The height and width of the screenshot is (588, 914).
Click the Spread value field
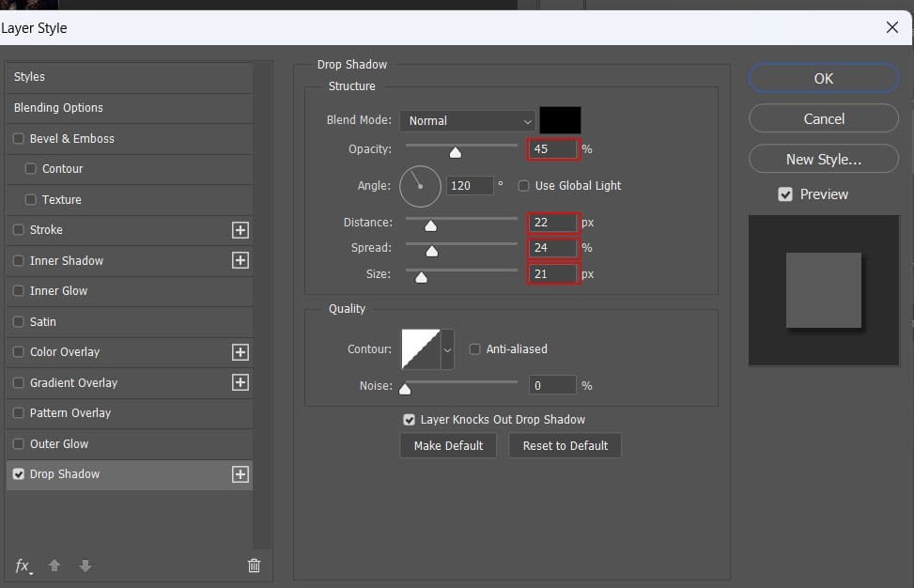[x=553, y=248]
